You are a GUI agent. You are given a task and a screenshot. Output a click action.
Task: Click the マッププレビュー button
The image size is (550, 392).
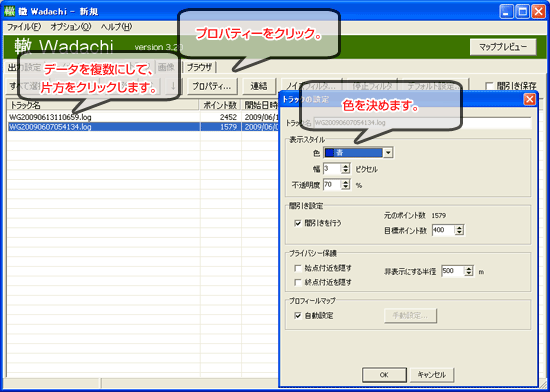503,47
